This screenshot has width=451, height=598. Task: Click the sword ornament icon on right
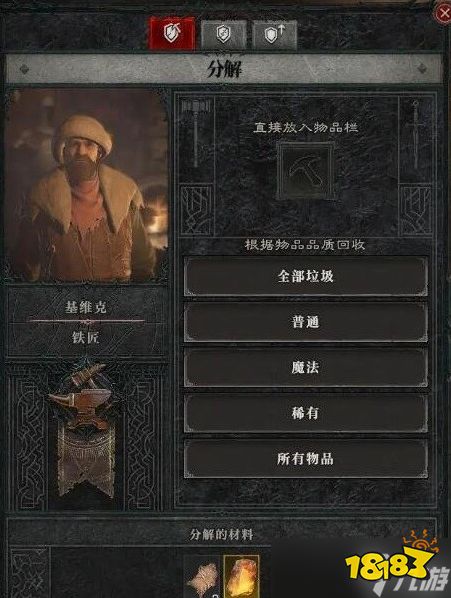click(416, 133)
